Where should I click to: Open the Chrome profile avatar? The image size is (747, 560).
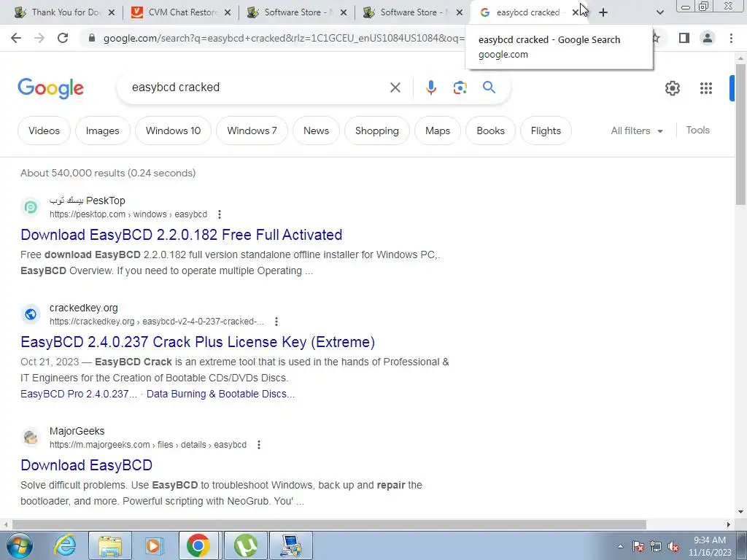click(x=708, y=38)
